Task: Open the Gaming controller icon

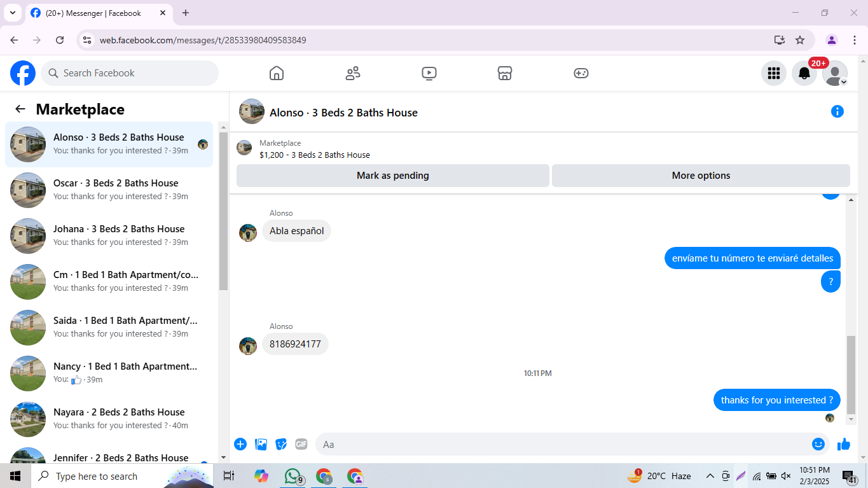Action: coord(581,73)
